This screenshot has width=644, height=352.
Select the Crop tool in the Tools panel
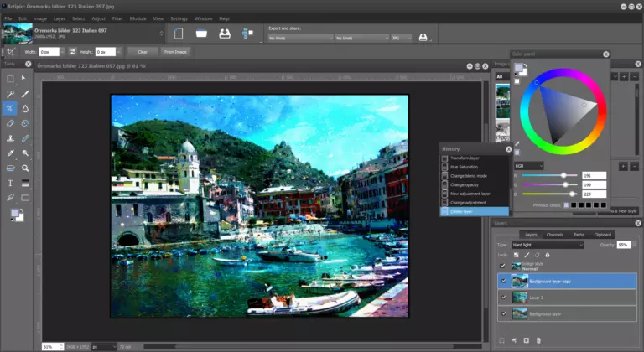click(x=10, y=108)
